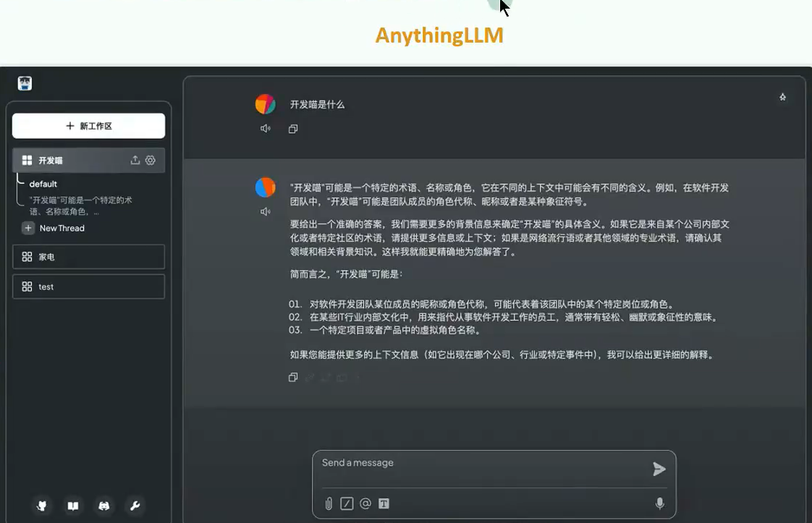Click the user avatar beside 开发喵是什么
The width and height of the screenshot is (812, 523).
tap(265, 104)
